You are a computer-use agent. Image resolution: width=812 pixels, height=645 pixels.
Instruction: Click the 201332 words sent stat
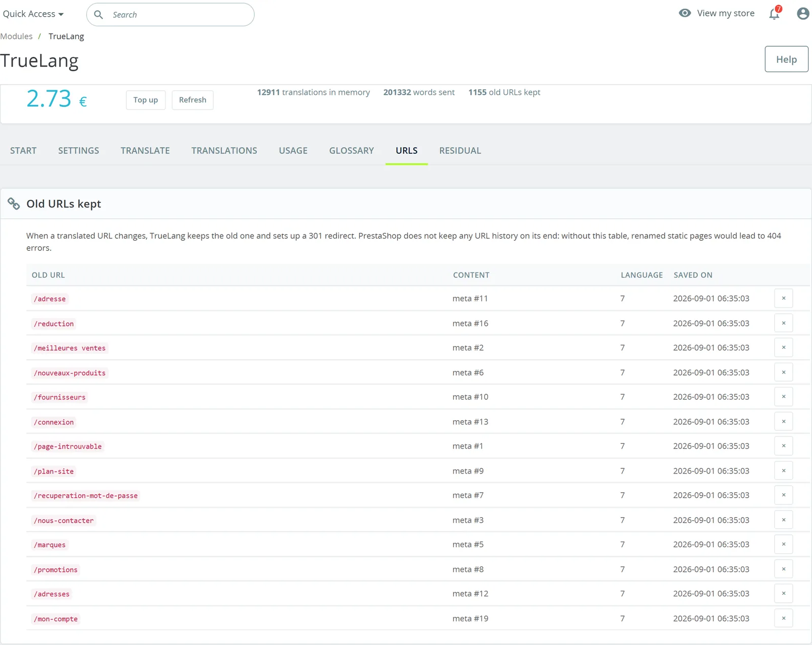419,92
